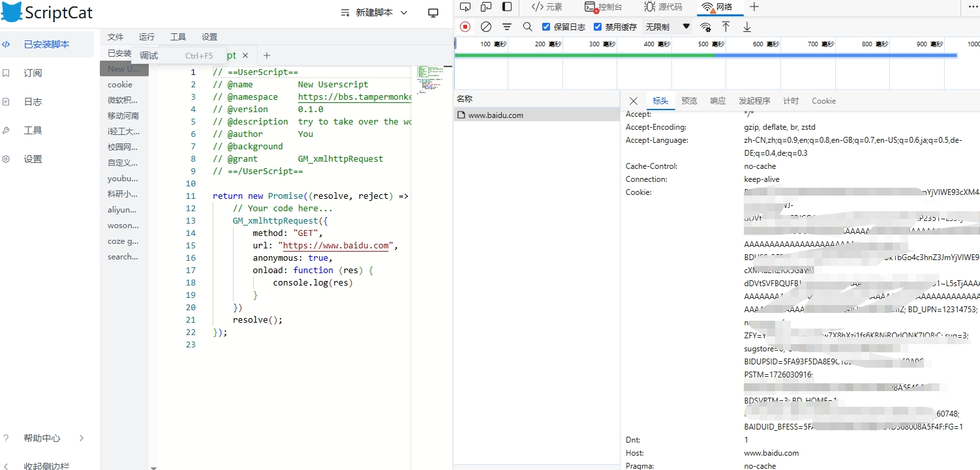Open the 文件 menu in editor
The height and width of the screenshot is (470, 980).
tap(115, 37)
